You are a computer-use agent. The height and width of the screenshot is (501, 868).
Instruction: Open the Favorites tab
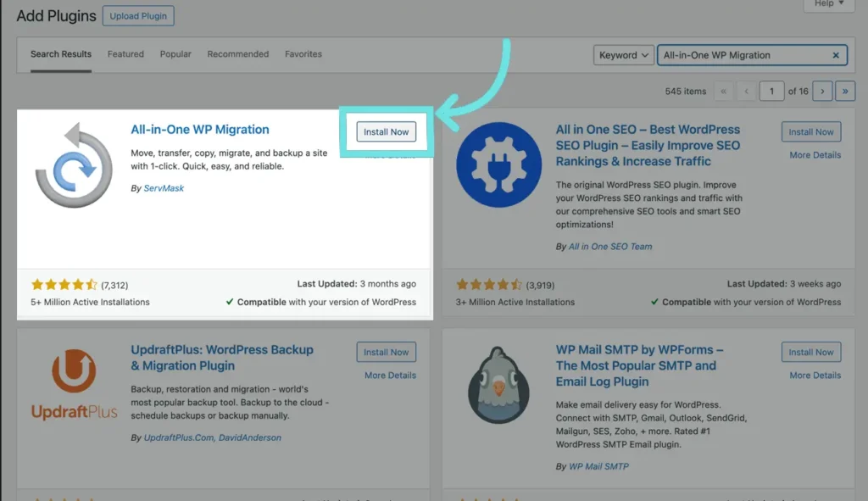click(303, 54)
